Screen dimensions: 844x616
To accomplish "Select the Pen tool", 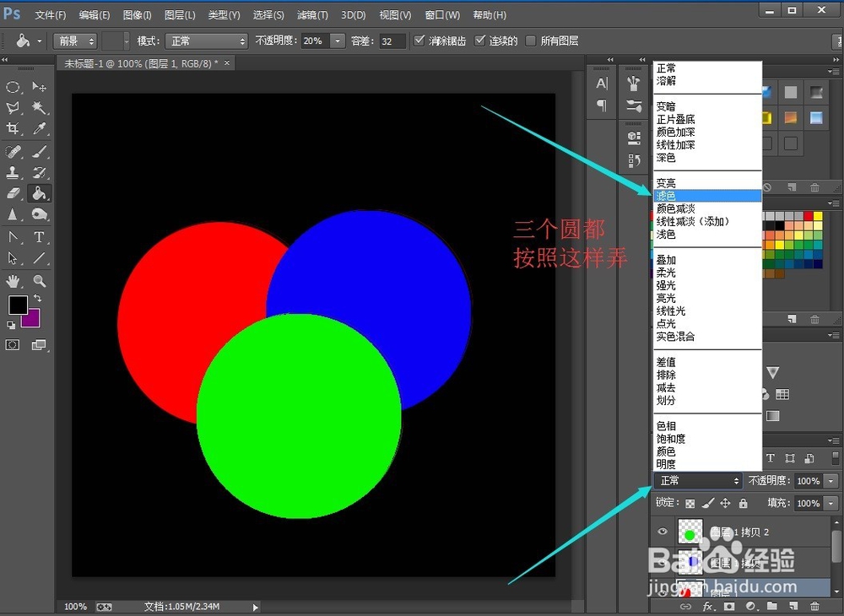I will (13, 237).
